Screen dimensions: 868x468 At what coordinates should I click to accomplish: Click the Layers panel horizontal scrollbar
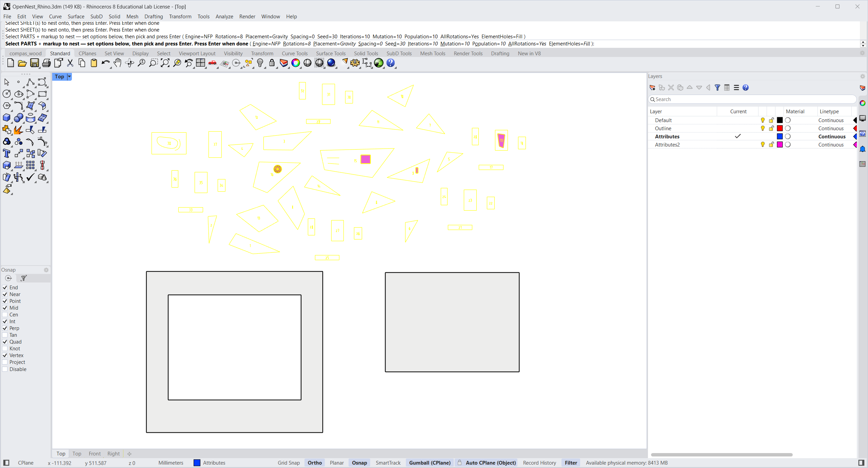pos(722,455)
